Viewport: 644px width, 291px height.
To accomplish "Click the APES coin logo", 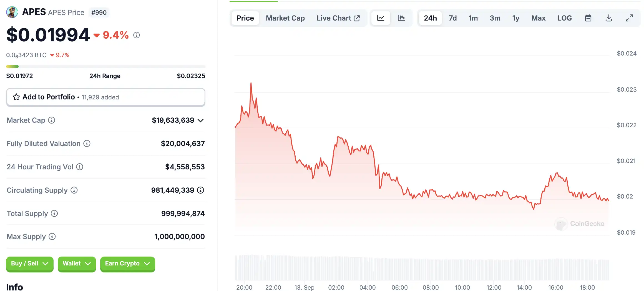I will (12, 12).
